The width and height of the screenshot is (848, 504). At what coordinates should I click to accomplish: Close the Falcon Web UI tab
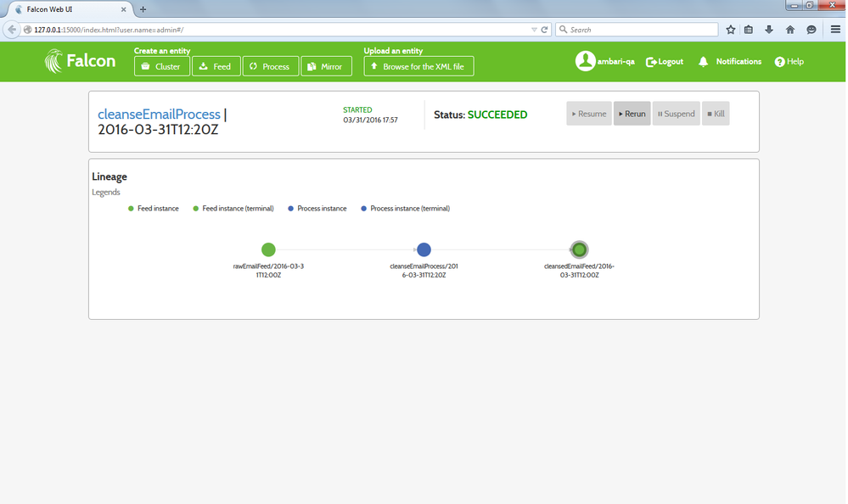click(x=123, y=9)
